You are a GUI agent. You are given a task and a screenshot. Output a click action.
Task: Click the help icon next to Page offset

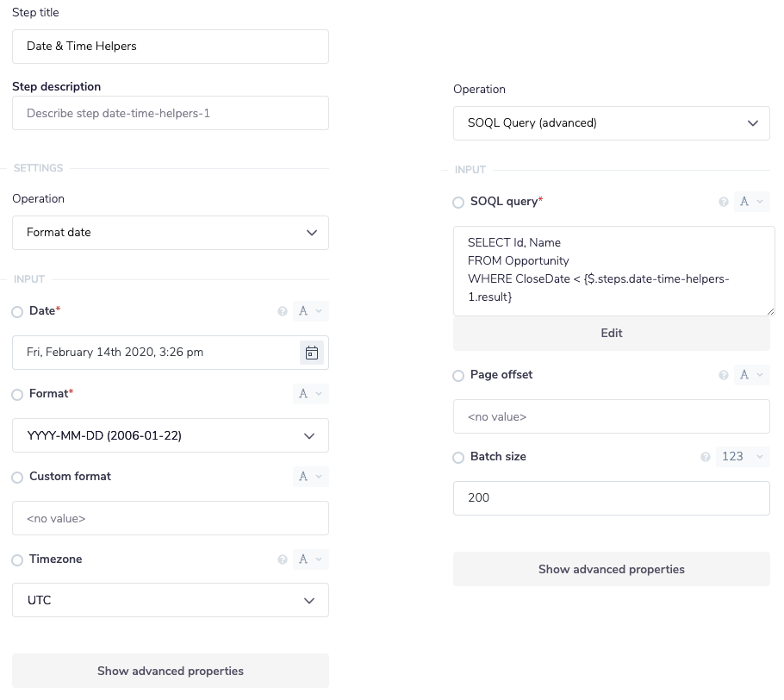(724, 375)
